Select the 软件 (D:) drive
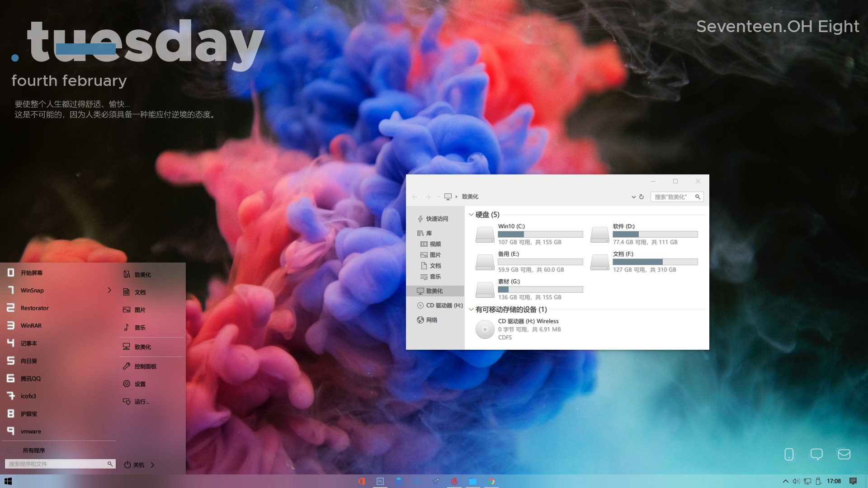The width and height of the screenshot is (868, 488). [644, 235]
